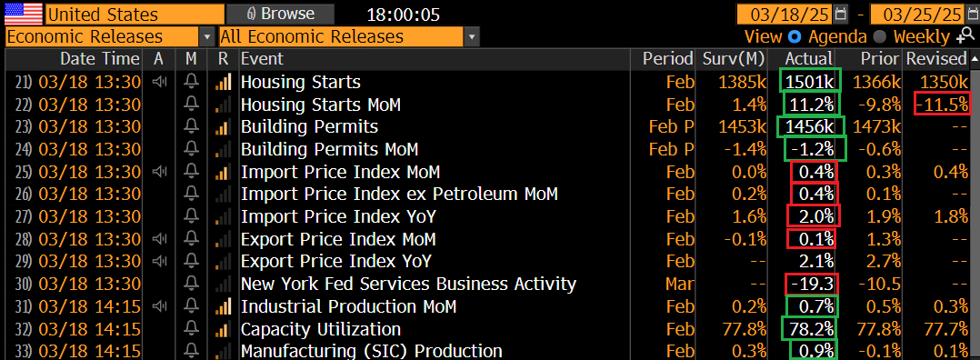The width and height of the screenshot is (980, 360).
Task: Toggle alert bell for Export Price Index YoY
Action: pyautogui.click(x=192, y=262)
